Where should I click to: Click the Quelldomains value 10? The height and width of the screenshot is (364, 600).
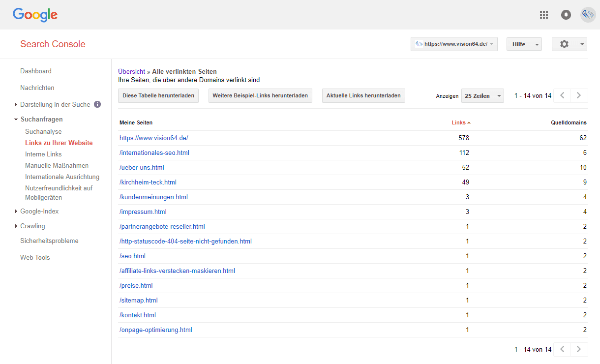click(x=583, y=167)
